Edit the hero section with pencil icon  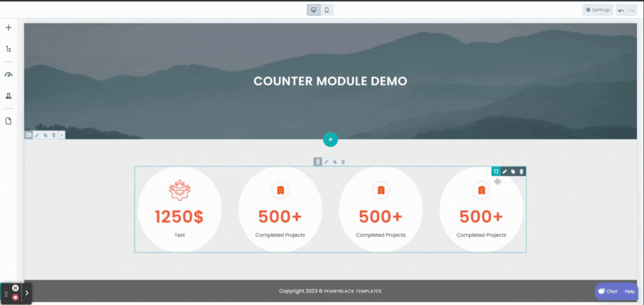37,135
